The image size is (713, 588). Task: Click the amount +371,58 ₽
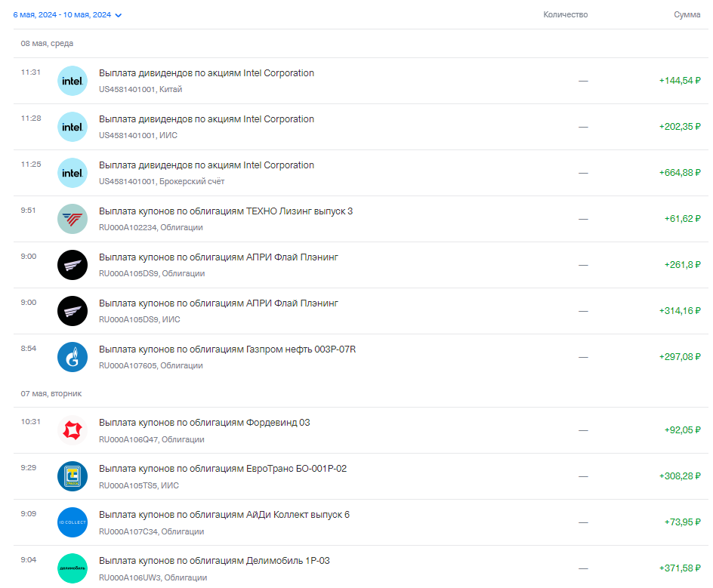pyautogui.click(x=680, y=568)
